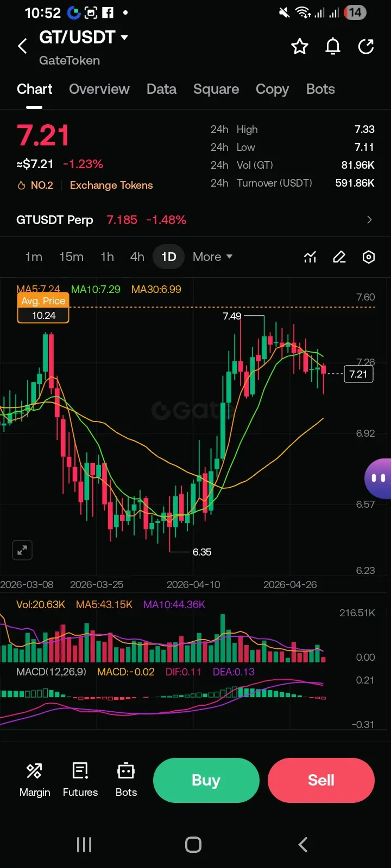Tap the Android back button
391x868 pixels.
click(303, 845)
